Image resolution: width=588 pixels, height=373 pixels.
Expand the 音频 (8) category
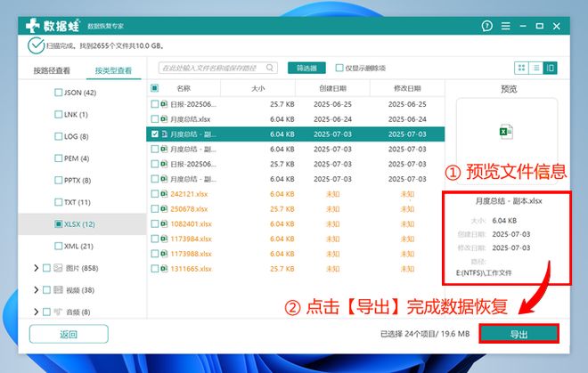click(x=36, y=312)
